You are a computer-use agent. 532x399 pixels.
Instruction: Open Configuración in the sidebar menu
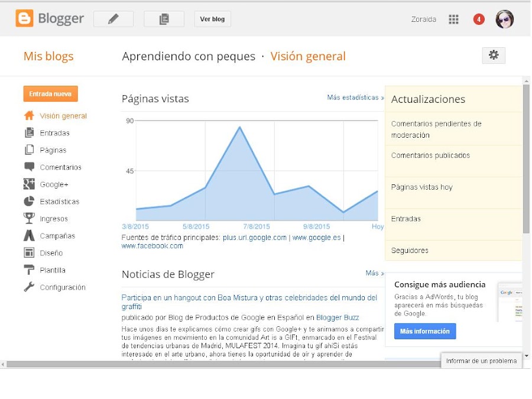pos(63,287)
